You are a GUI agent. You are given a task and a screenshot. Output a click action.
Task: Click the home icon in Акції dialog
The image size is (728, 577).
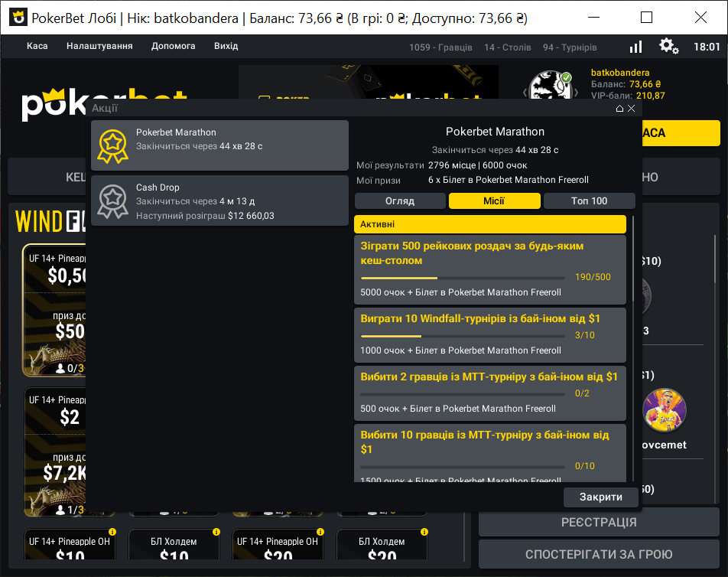coord(619,108)
